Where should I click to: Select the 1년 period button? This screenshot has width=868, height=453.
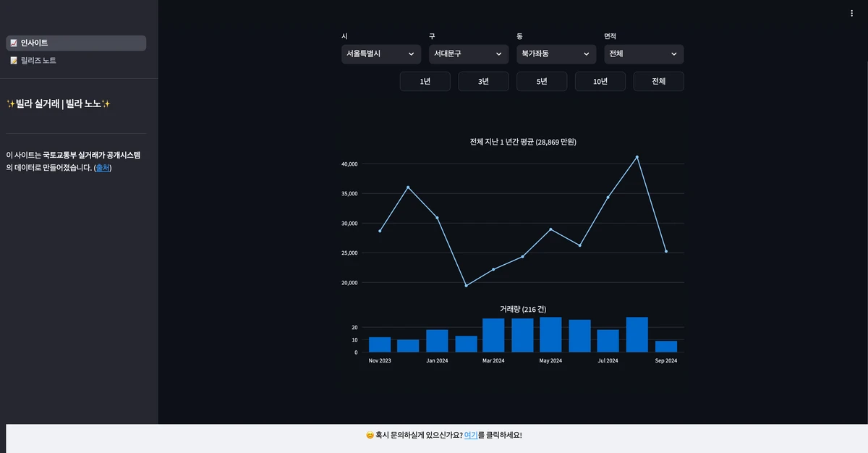425,82
